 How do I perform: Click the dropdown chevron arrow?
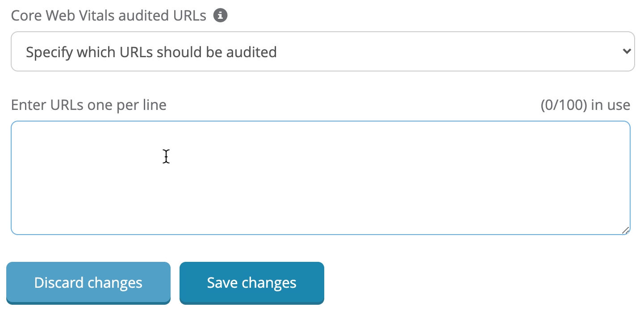coord(626,51)
